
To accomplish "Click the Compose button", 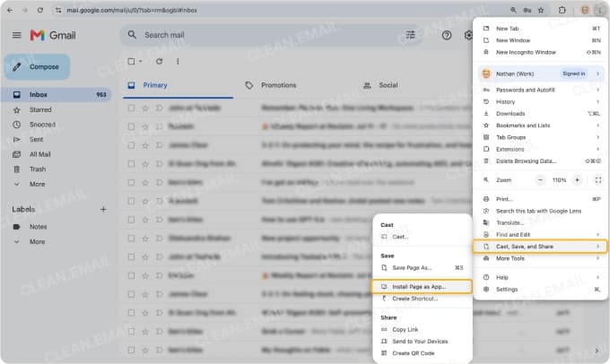I will (x=38, y=67).
